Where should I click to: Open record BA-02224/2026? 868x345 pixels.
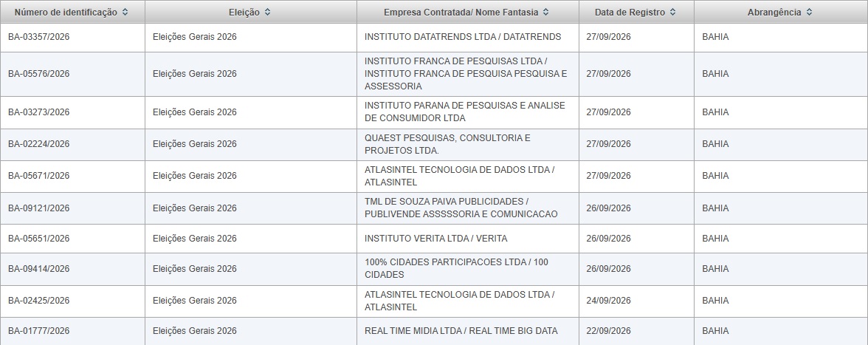click(38, 144)
